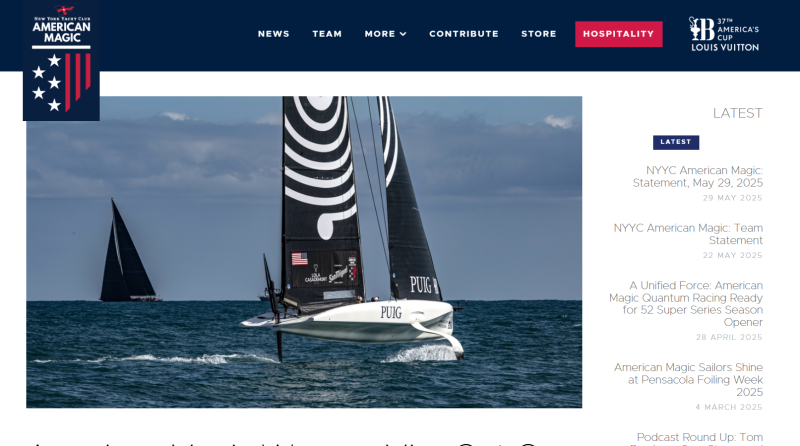This screenshot has width=800, height=446.
Task: Open the NEWS menu item
Action: (273, 34)
